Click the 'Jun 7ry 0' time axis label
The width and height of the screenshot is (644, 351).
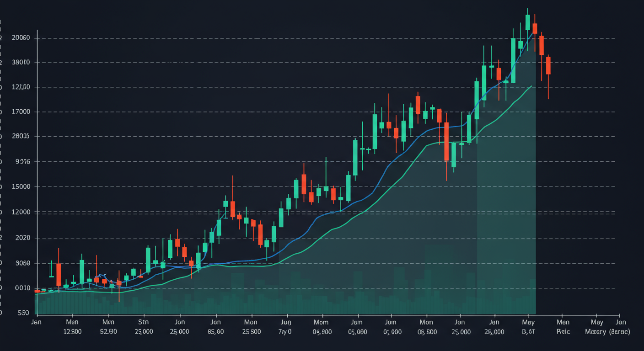click(x=286, y=327)
